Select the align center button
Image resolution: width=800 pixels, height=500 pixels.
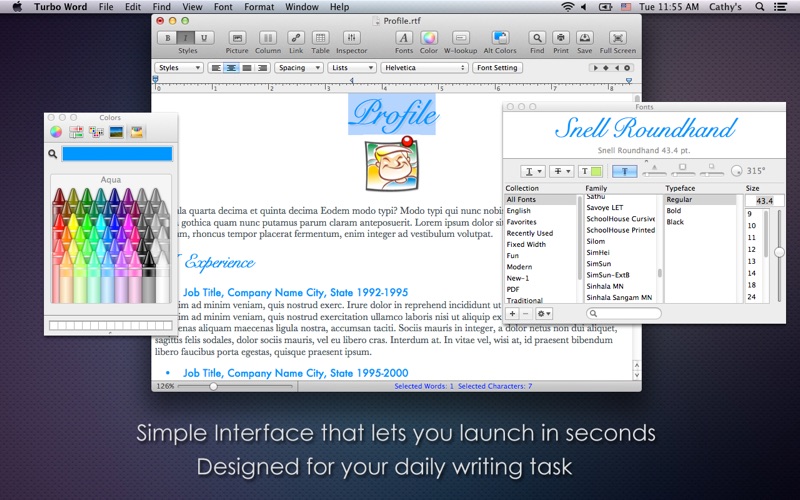click(231, 68)
